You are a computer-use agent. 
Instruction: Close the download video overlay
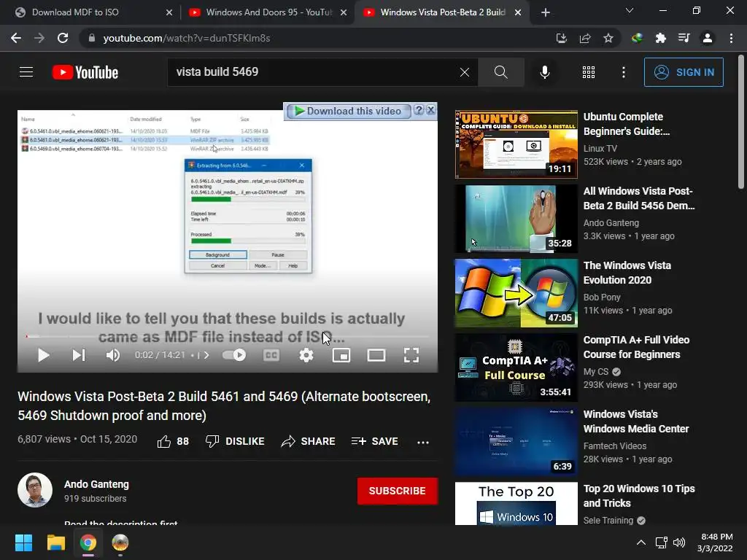pyautogui.click(x=430, y=110)
